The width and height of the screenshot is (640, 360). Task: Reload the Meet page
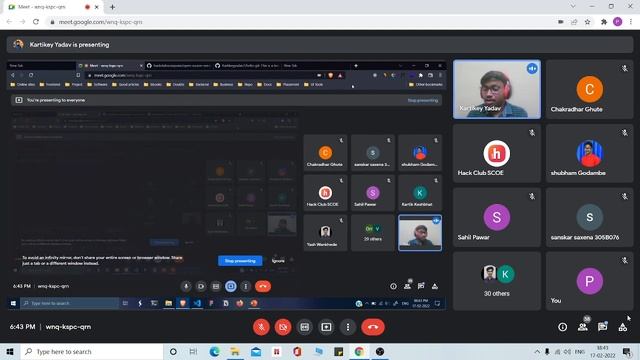(x=36, y=22)
